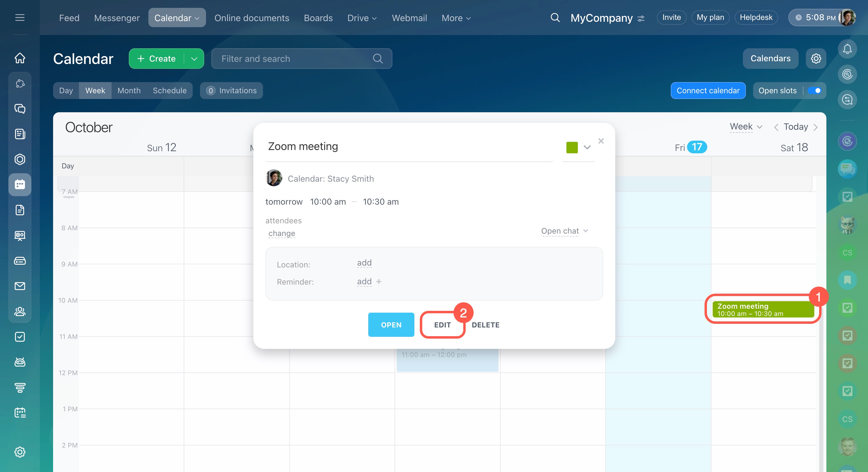Click the change attendees link
Screen dimensions: 868x472
282,233
